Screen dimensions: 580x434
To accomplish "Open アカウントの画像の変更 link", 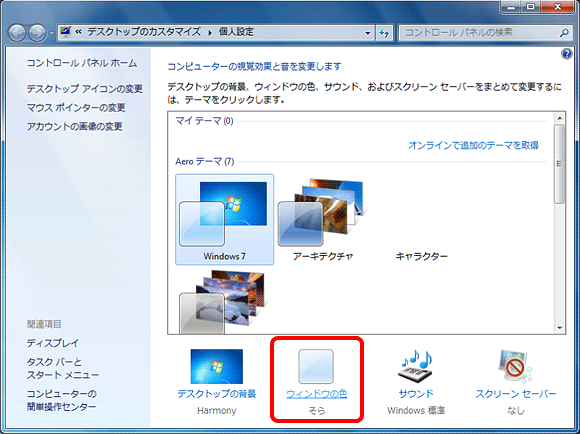I will [x=74, y=127].
